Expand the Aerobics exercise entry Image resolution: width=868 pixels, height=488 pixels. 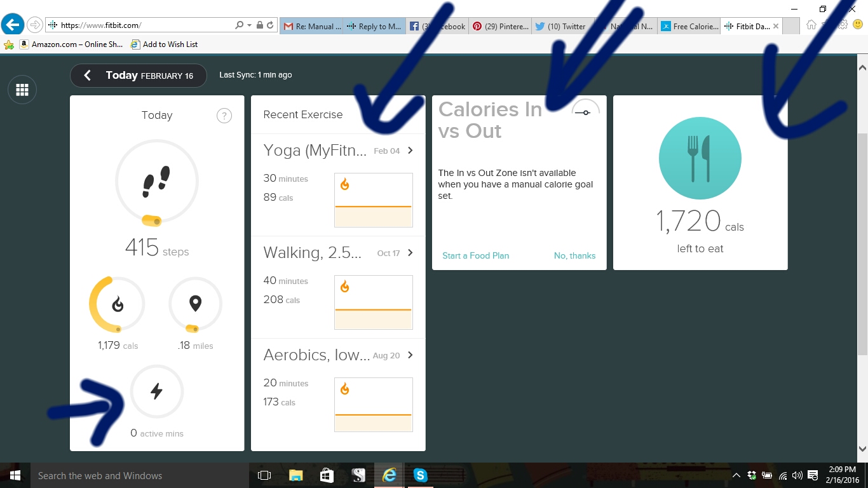[410, 355]
